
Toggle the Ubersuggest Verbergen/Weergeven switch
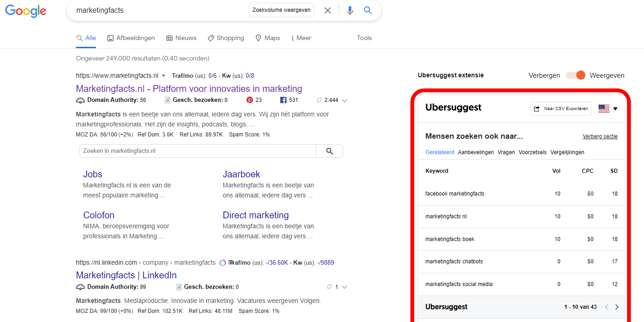[x=575, y=75]
